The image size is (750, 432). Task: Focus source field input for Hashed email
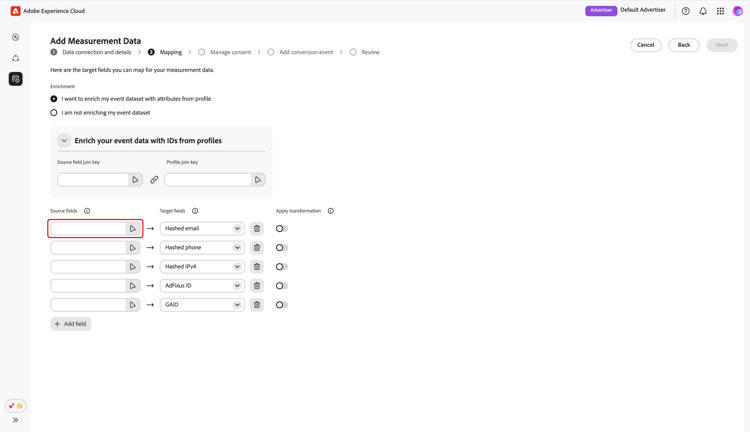88,229
